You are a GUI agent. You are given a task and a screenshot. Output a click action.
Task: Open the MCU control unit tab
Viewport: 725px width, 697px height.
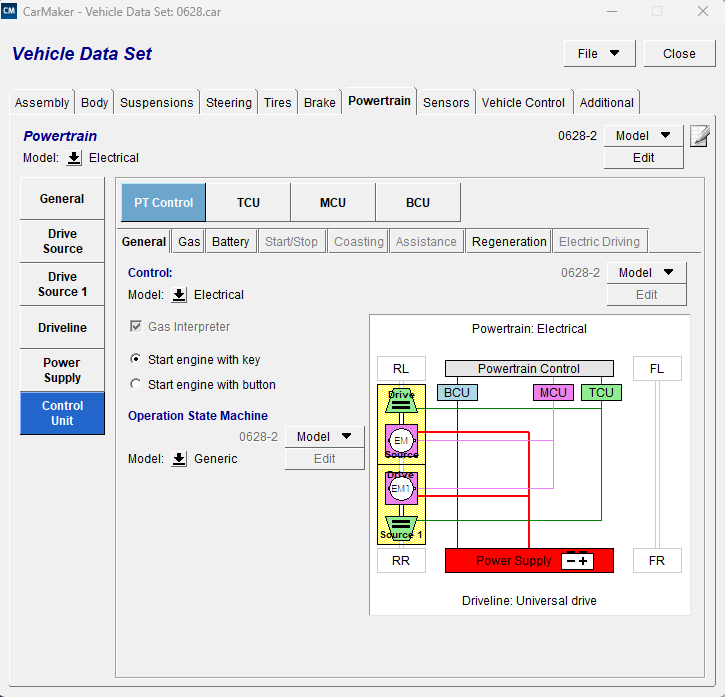coord(333,203)
